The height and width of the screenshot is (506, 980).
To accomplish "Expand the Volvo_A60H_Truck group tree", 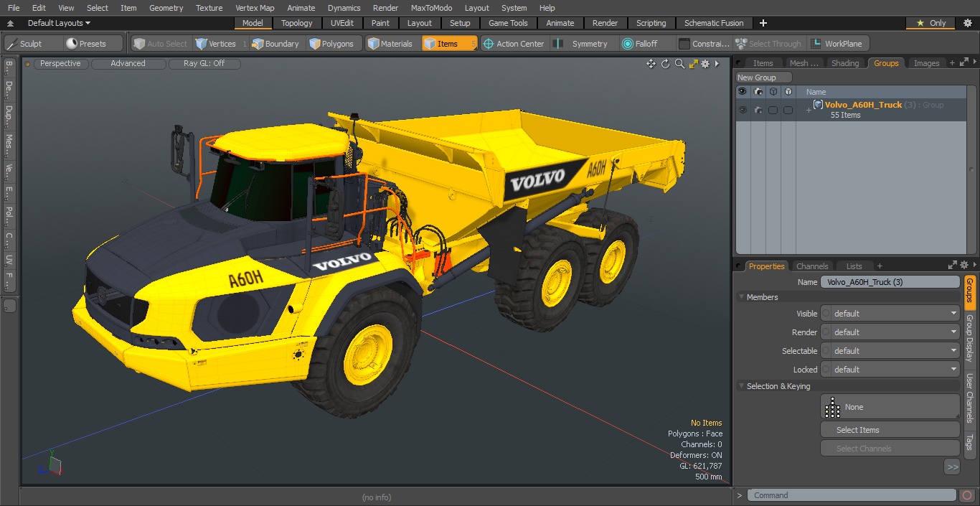I will click(x=809, y=110).
